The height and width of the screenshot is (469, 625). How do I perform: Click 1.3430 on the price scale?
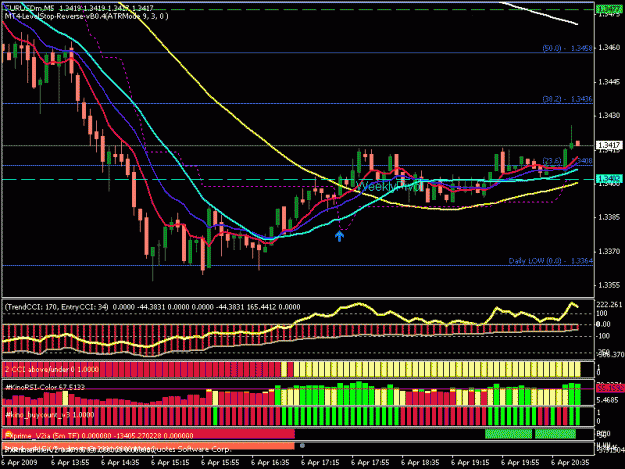click(609, 116)
